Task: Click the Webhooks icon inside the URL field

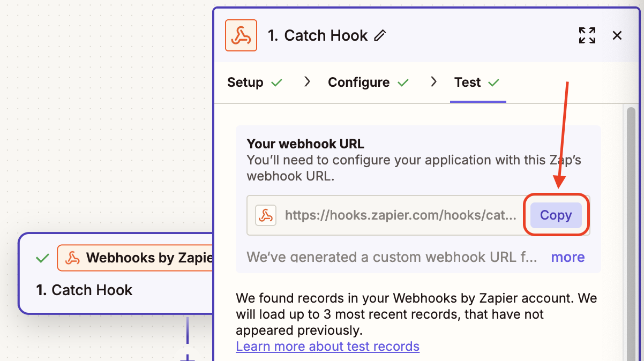Action: coord(266,215)
